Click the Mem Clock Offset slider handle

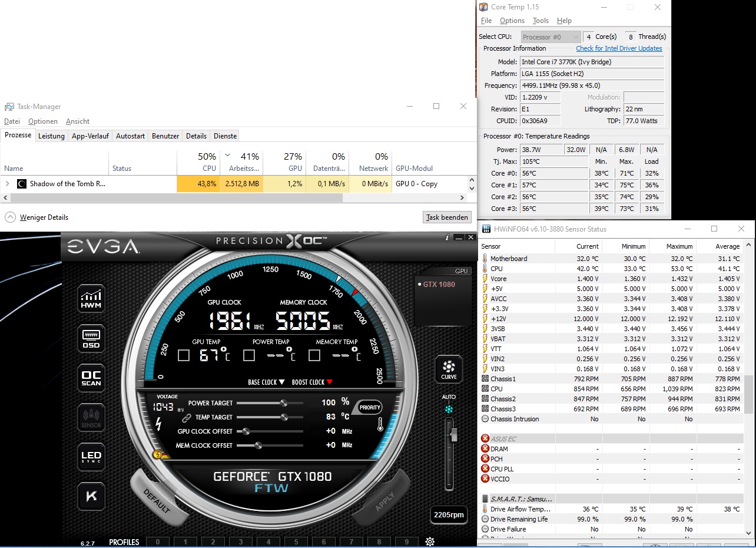(258, 445)
